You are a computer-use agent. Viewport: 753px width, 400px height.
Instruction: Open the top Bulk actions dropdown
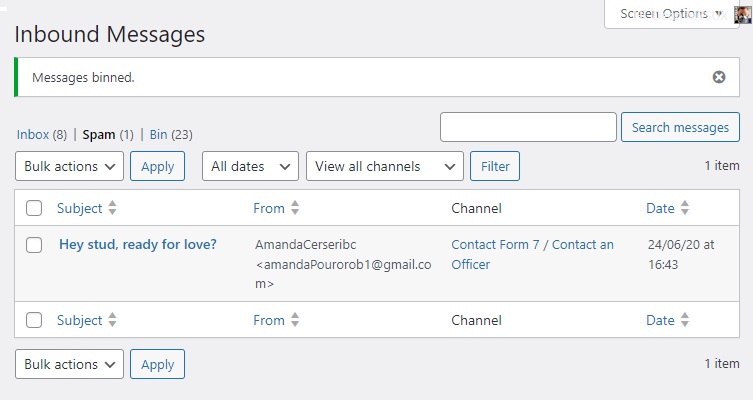click(x=69, y=166)
